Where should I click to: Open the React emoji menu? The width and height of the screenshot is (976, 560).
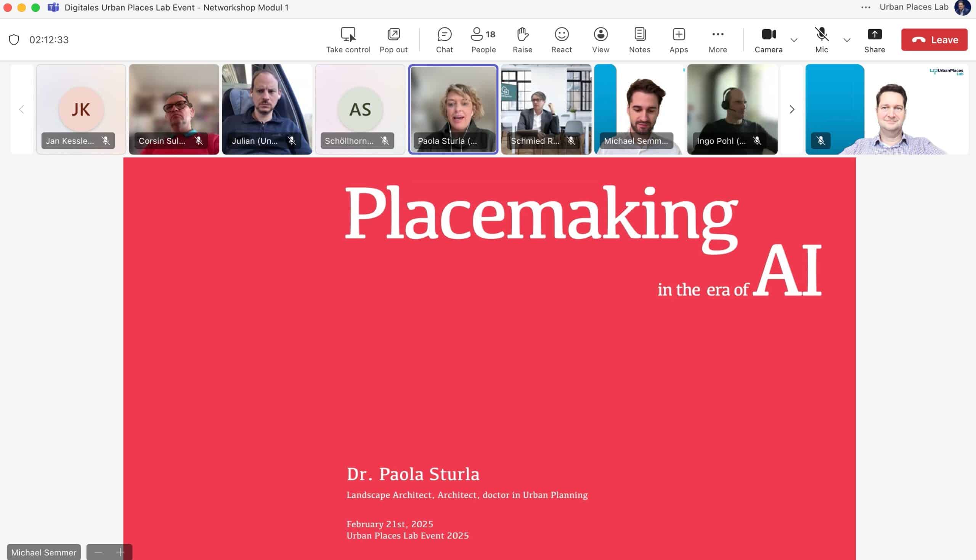(x=561, y=40)
